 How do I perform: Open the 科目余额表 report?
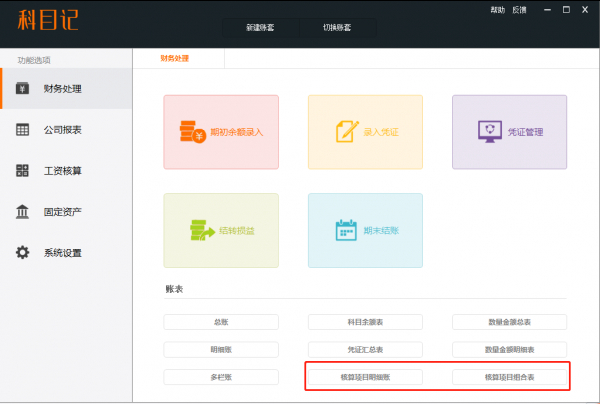pyautogui.click(x=365, y=322)
